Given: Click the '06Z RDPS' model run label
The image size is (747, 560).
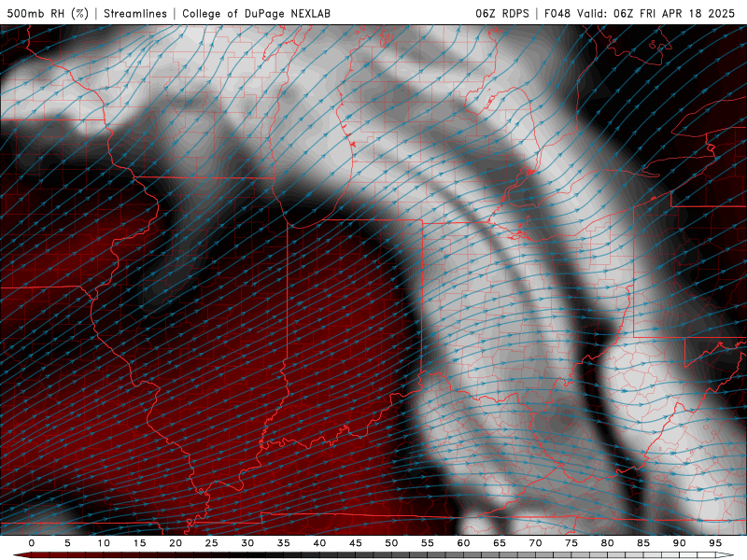Looking at the screenshot, I should point(502,13).
